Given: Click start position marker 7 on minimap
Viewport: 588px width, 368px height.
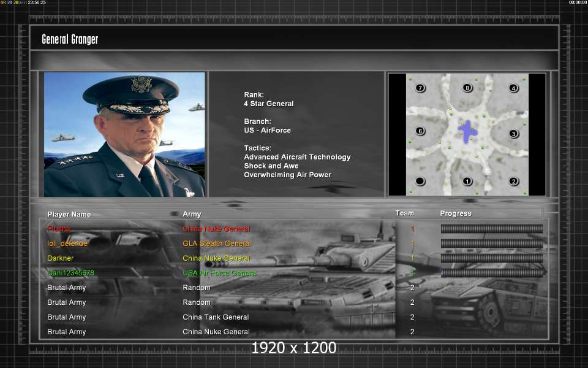Looking at the screenshot, I should [x=420, y=88].
